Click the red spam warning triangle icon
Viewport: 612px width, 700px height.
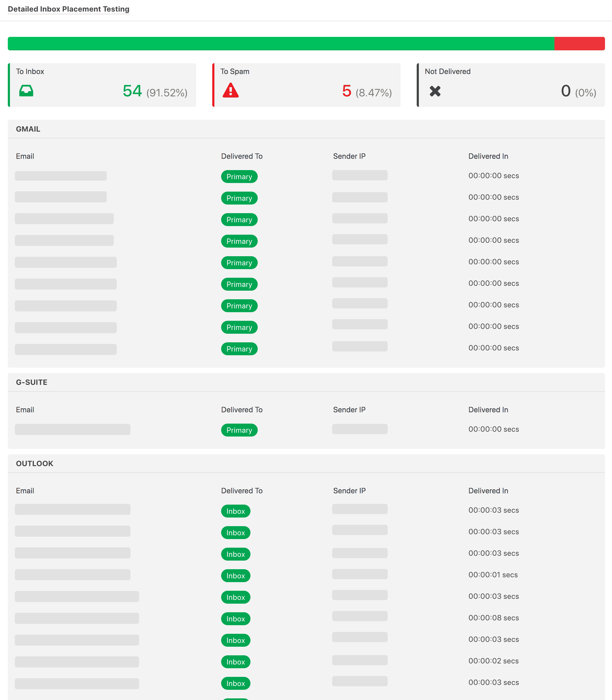point(231,91)
